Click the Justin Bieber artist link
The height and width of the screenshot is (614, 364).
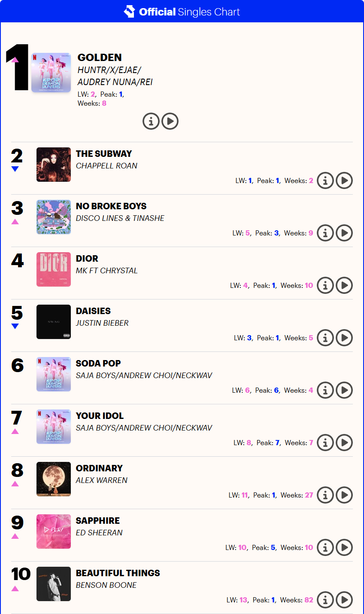(x=102, y=323)
